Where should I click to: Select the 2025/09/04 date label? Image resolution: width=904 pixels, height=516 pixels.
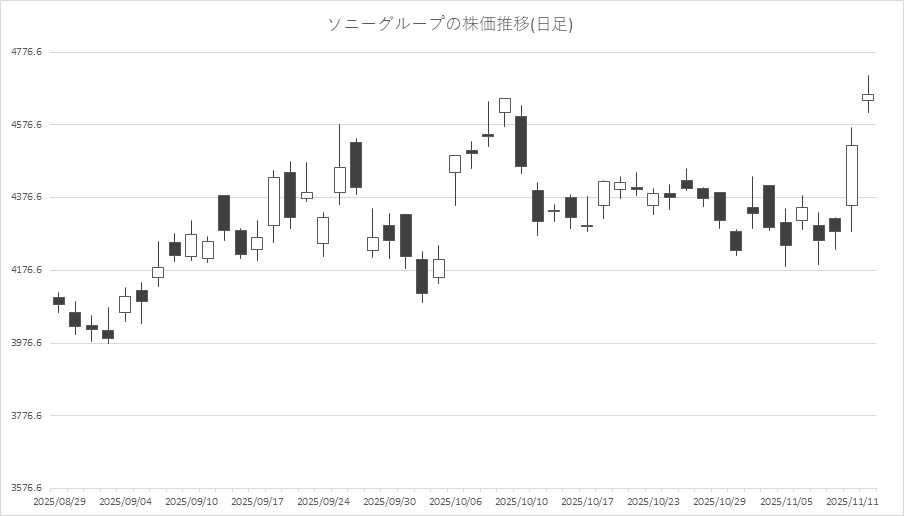125,501
